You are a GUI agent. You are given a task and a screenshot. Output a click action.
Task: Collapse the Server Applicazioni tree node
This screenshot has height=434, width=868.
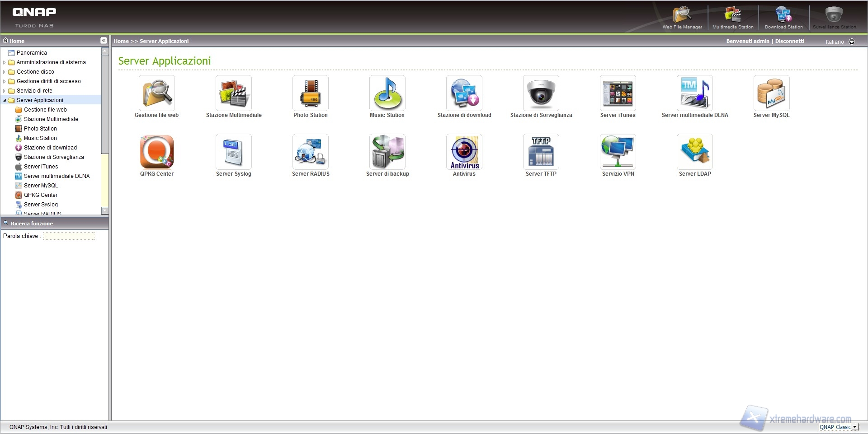[x=5, y=100]
